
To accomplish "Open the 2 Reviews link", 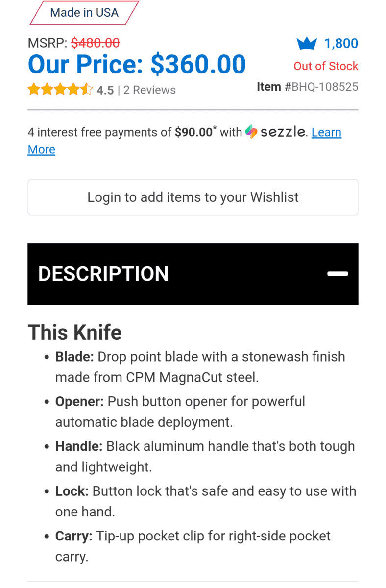I will (149, 90).
